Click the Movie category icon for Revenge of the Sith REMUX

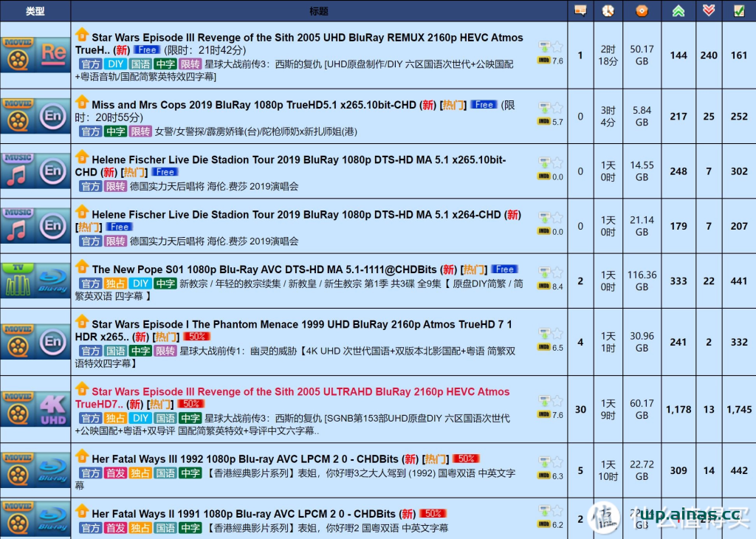18,55
